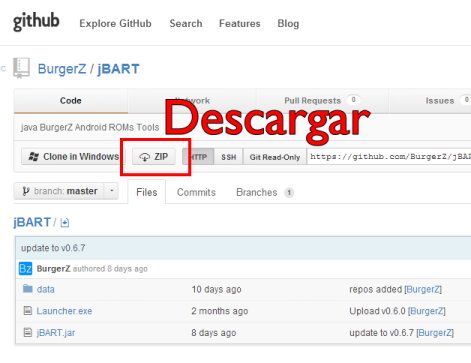471x363 pixels.
Task: Select the Code tab
Action: (71, 101)
